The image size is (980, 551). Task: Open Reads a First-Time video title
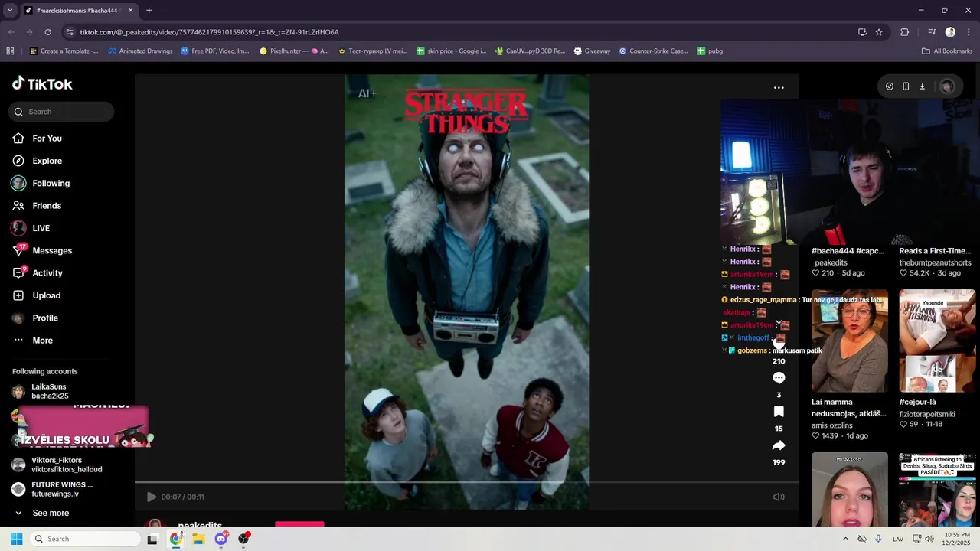935,251
